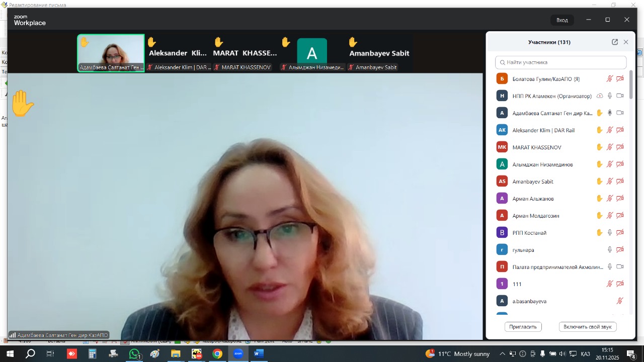Click the participants list scrollbar
Screen dimensions: 644x362
click(631, 85)
